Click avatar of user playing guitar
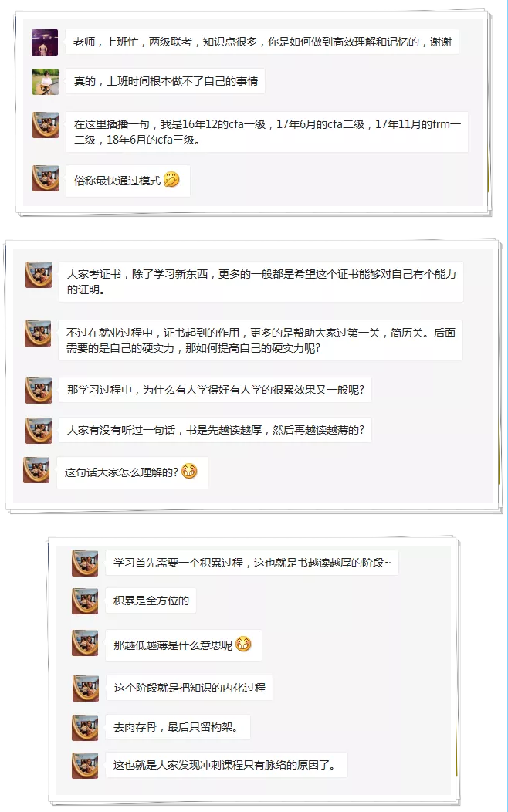 [x=46, y=81]
